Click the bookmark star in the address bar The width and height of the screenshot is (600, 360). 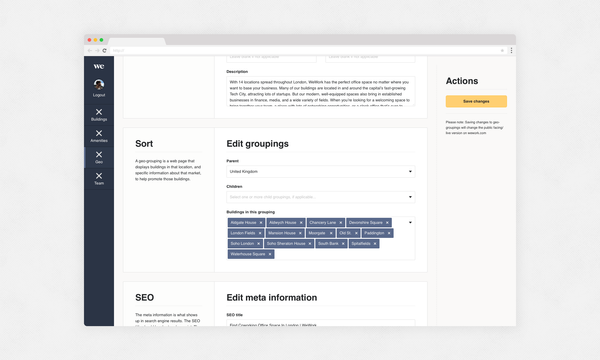click(x=502, y=50)
